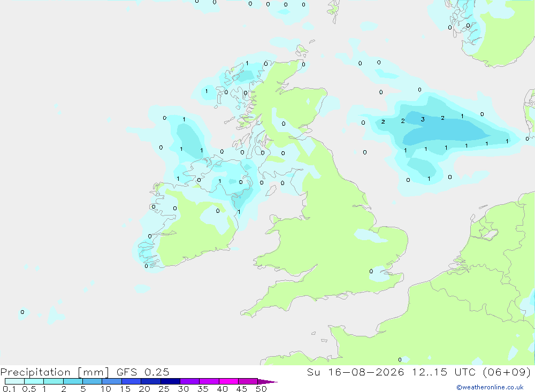Click the 'Precipitation [mm]' title text
The width and height of the screenshot is (535, 392).
[x=55, y=372]
